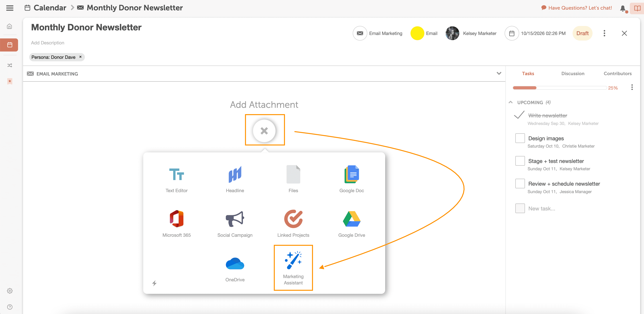This screenshot has width=644, height=314.
Task: Mark Stage + test newsletter complete
Action: point(520,161)
